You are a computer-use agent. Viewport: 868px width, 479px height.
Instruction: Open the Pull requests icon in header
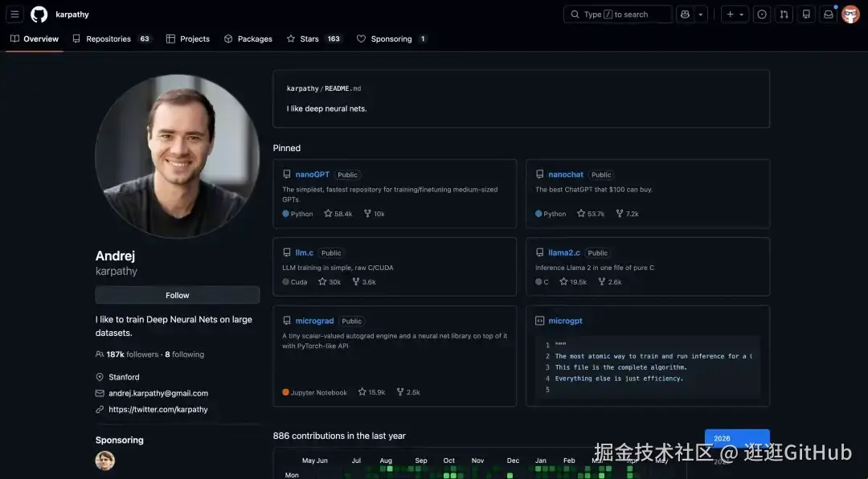point(784,14)
